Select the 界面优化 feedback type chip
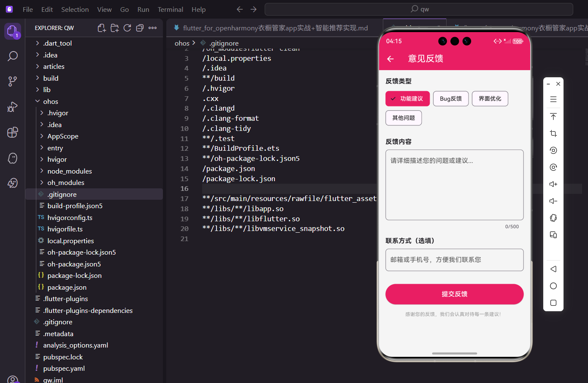The width and height of the screenshot is (588, 383). coord(490,99)
